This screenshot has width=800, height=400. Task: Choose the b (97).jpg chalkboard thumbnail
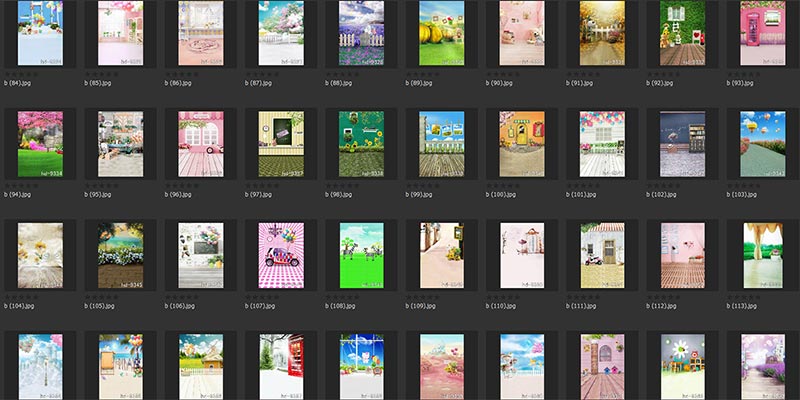point(281,144)
